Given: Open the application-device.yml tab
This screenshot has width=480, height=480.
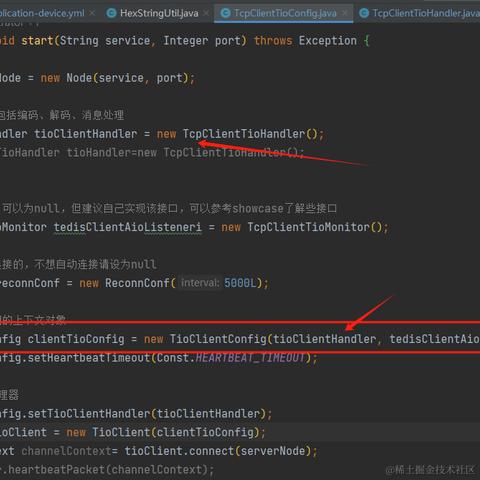Looking at the screenshot, I should [x=42, y=13].
